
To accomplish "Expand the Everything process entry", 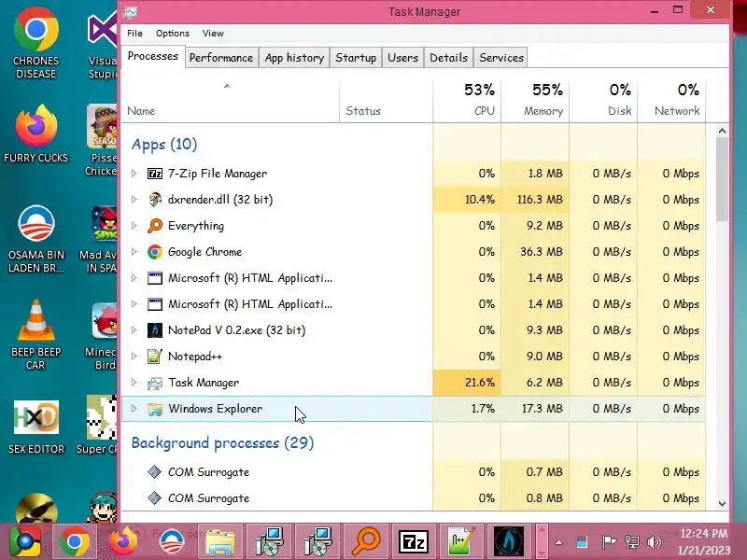I will pyautogui.click(x=134, y=226).
